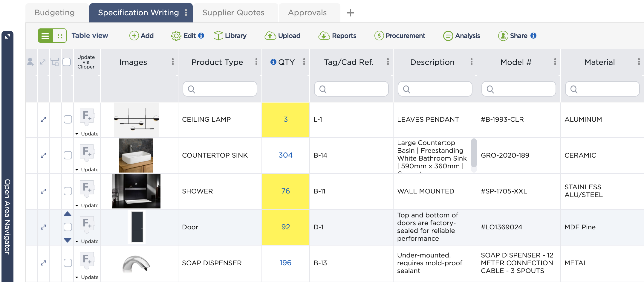Open Model # column options menu
The width and height of the screenshot is (644, 282).
pos(555,62)
